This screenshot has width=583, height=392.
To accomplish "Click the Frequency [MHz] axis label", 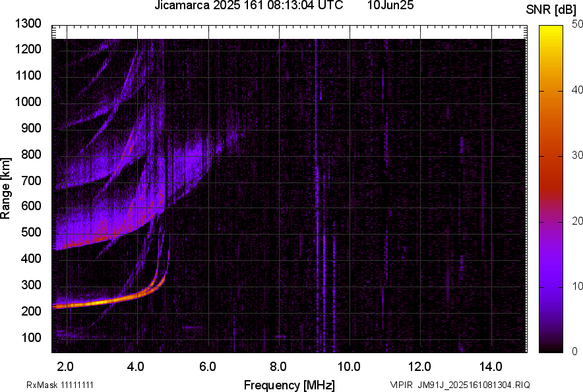I will [290, 385].
